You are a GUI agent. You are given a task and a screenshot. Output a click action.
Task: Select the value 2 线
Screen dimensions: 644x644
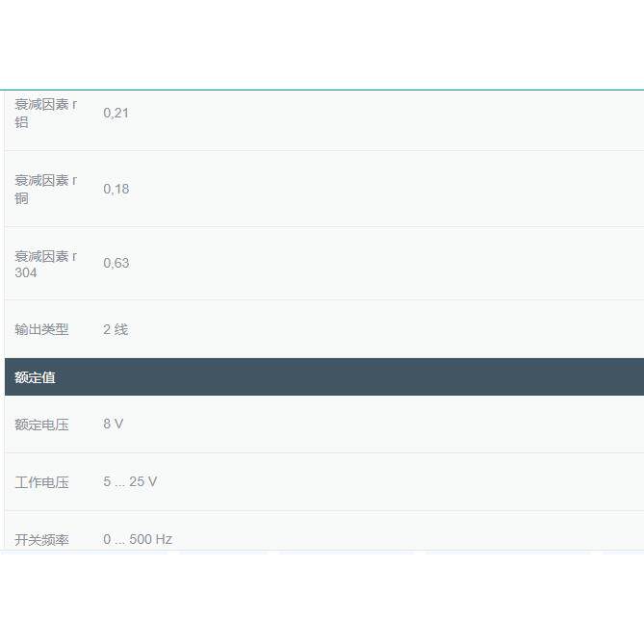116,329
